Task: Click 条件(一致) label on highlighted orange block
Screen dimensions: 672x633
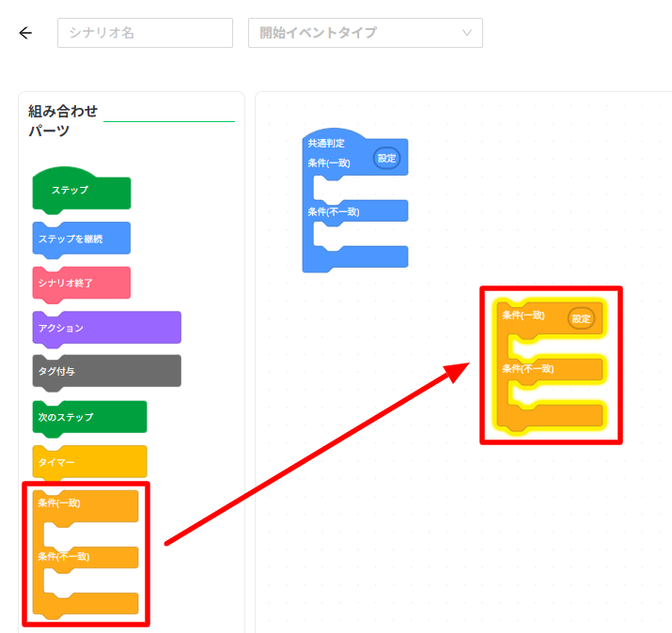Action: pos(524,316)
